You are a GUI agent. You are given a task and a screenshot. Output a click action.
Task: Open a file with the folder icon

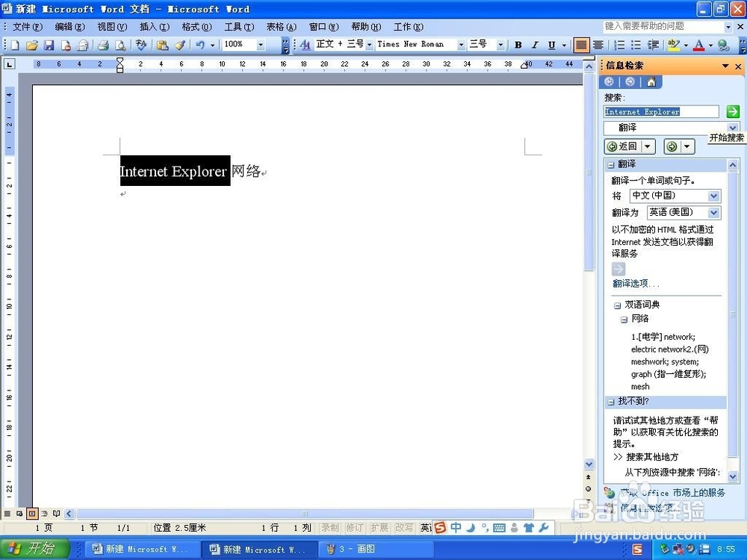(32, 46)
